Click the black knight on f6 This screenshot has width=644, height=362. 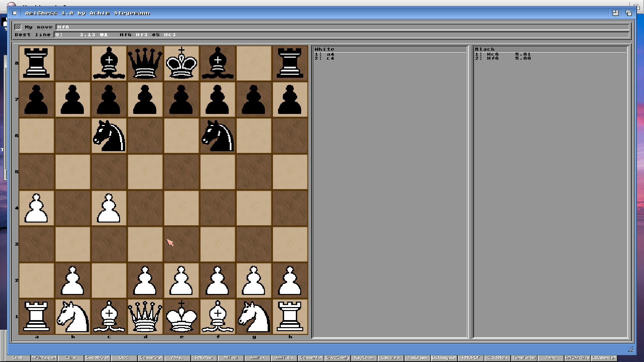218,136
